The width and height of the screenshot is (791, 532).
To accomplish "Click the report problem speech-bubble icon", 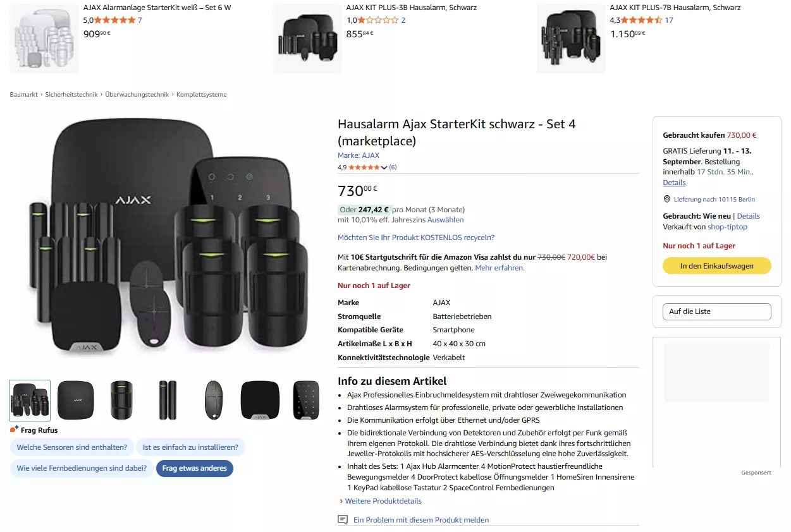I will [x=343, y=520].
